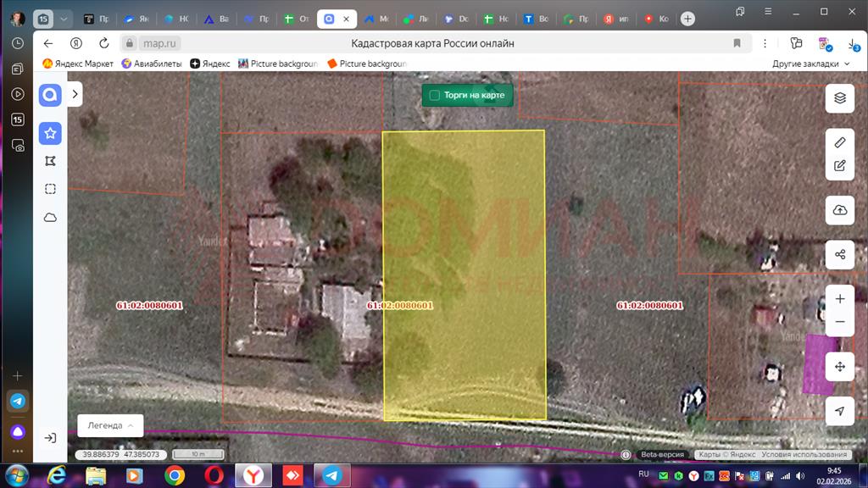Click the Beta-версия label button

tap(662, 455)
